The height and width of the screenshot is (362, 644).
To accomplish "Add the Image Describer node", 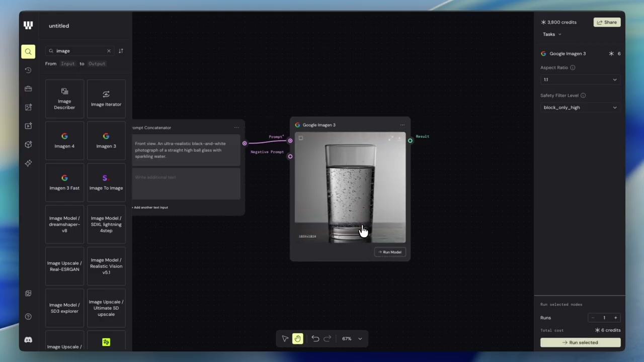I will tap(64, 99).
